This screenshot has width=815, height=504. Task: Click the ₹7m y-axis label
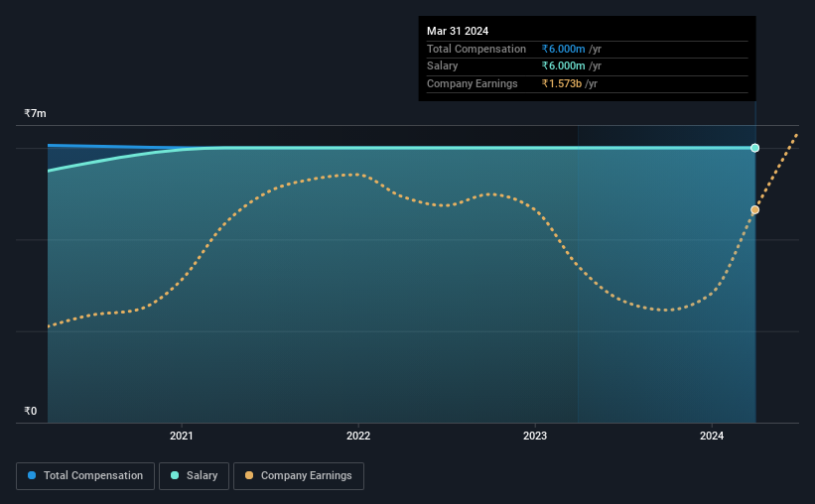pos(35,113)
